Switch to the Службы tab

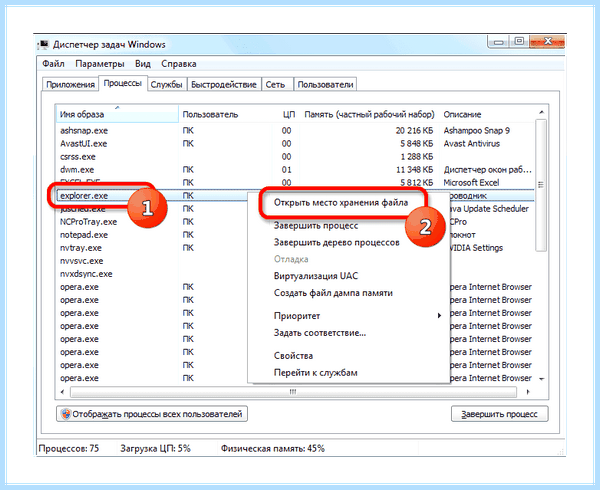coord(166,85)
